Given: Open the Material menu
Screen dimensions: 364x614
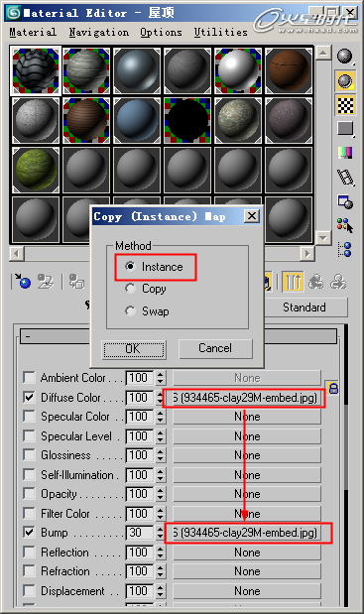Looking at the screenshot, I should pos(33,32).
